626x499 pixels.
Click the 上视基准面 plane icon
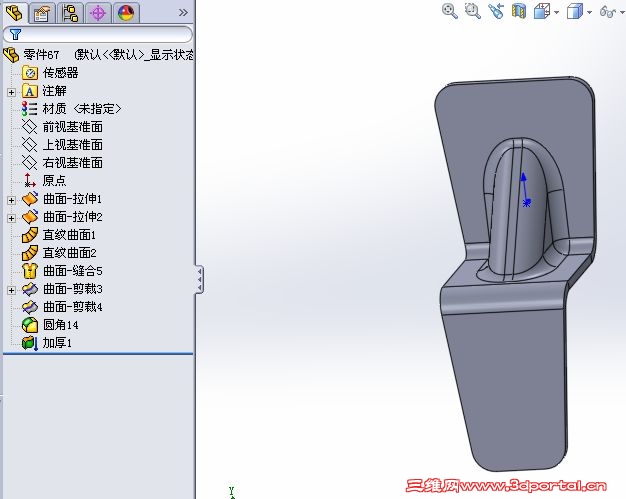coord(30,145)
